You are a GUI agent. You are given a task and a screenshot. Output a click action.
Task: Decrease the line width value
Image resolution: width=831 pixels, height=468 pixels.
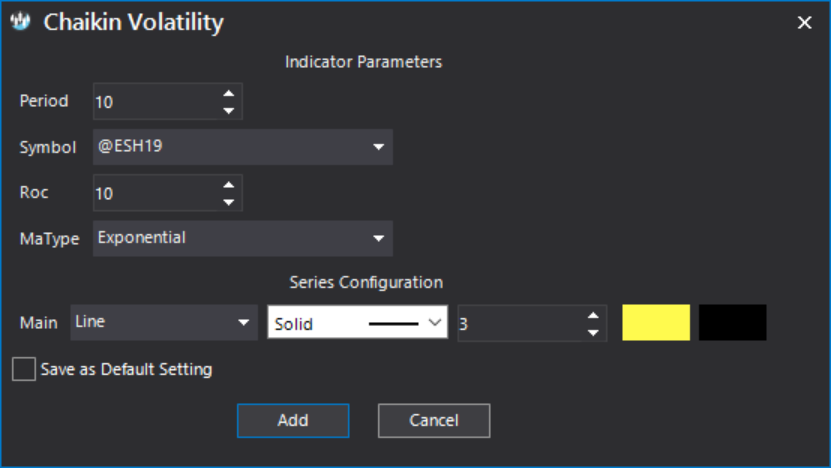[x=593, y=333]
